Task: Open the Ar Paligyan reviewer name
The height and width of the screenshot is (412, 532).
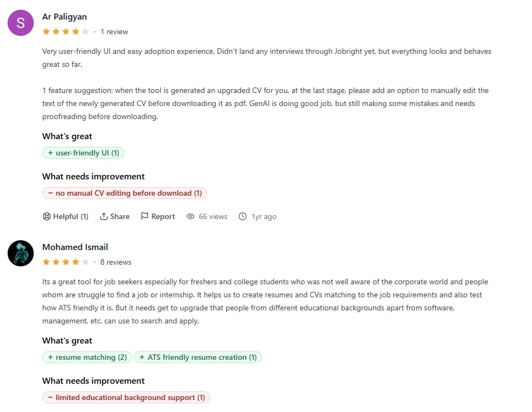Action: pyautogui.click(x=64, y=17)
